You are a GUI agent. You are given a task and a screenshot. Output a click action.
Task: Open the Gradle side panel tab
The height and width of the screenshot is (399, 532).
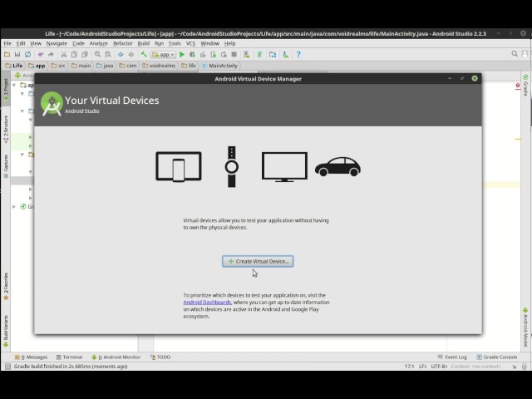(525, 85)
